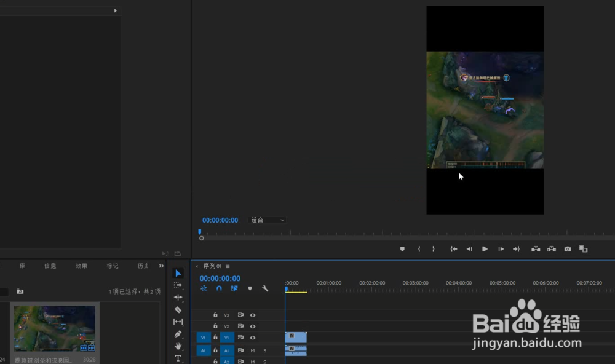Viewport: 615px width, 364px height.
Task: Select the Pen tool
Action: 178,334
